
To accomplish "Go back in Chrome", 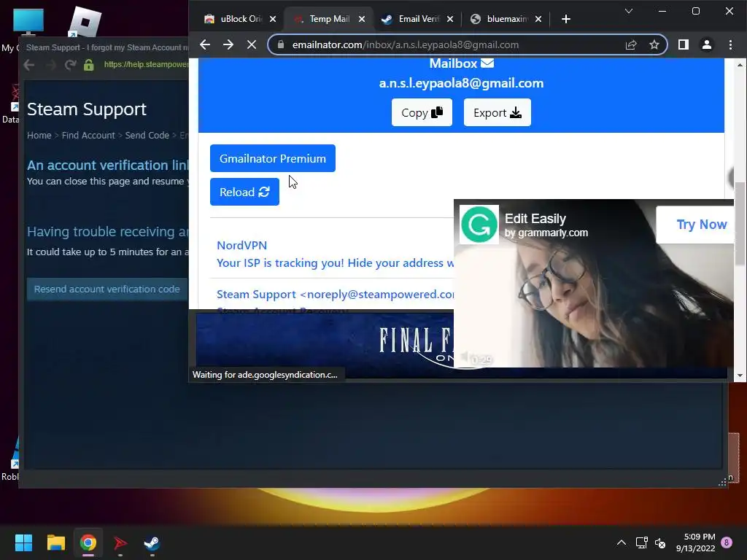I will point(205,44).
